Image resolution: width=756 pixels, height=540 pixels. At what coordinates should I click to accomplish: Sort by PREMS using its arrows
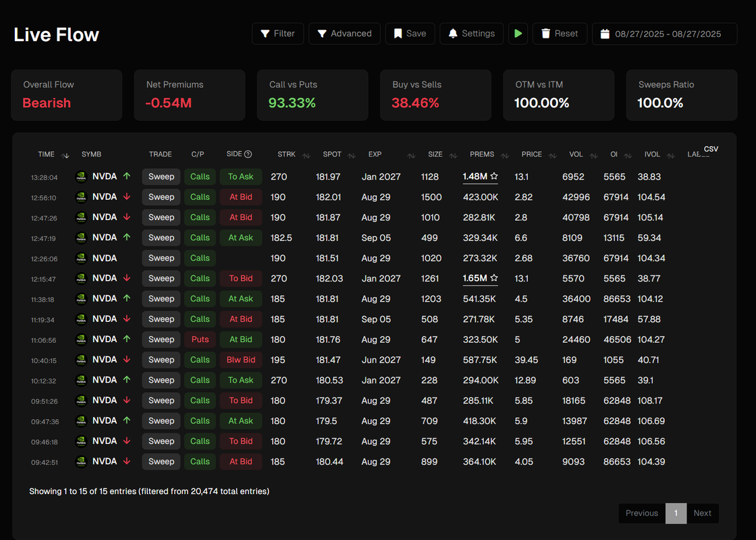tap(505, 155)
